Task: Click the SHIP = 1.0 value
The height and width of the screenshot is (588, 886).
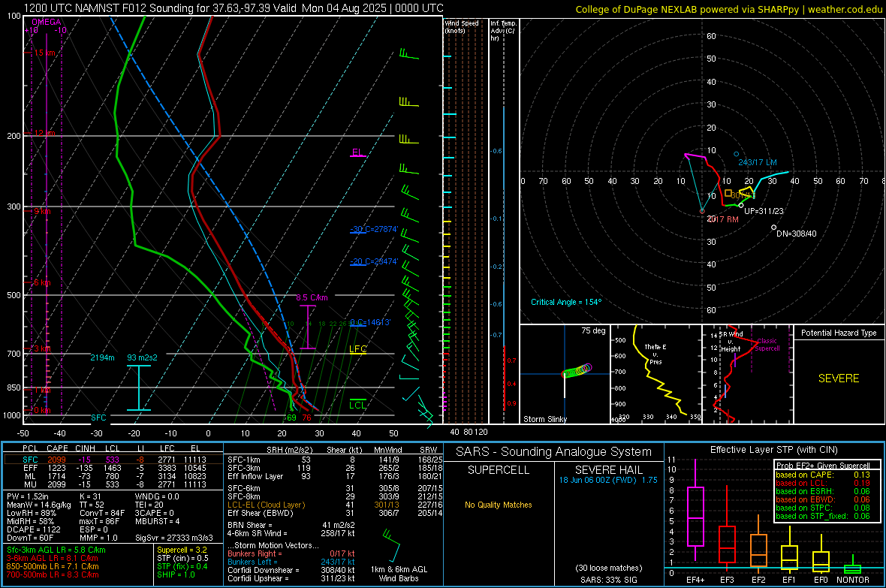Action: coord(176,574)
